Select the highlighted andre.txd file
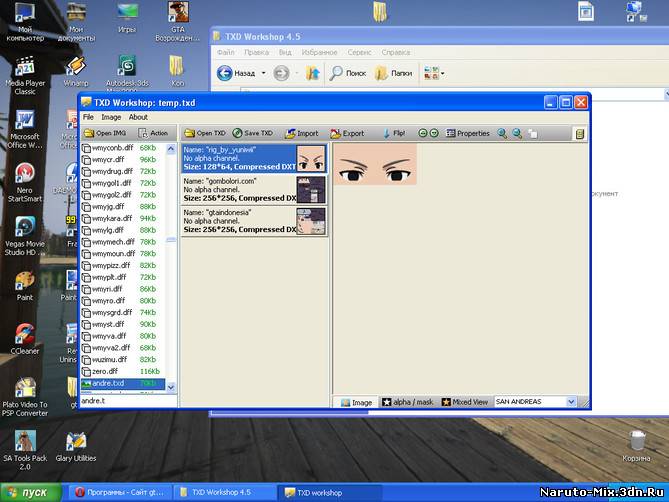Viewport: 669px width, 502px height. (x=123, y=383)
